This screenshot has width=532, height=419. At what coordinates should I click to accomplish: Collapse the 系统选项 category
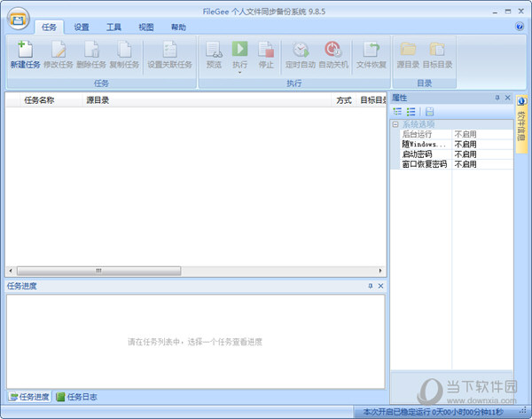pos(395,124)
